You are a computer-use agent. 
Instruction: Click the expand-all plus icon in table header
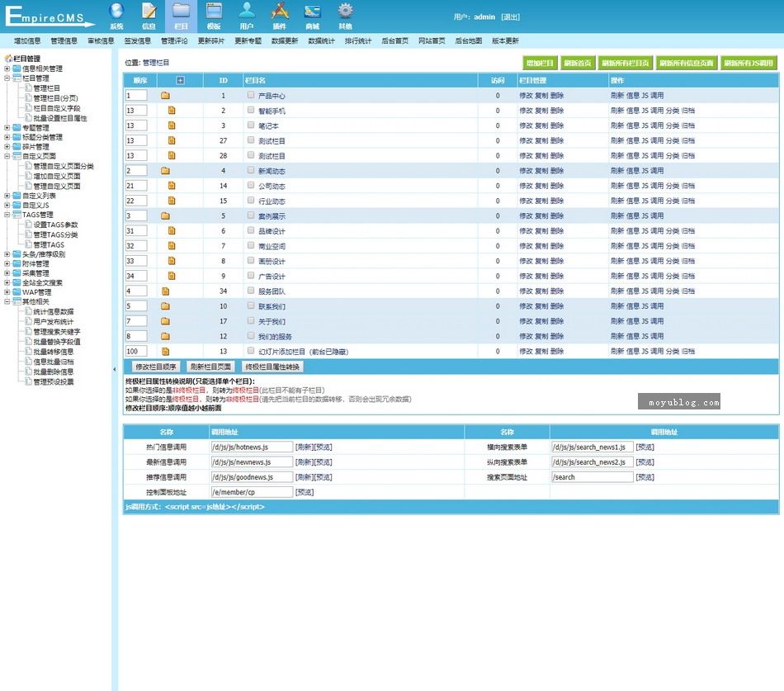181,81
